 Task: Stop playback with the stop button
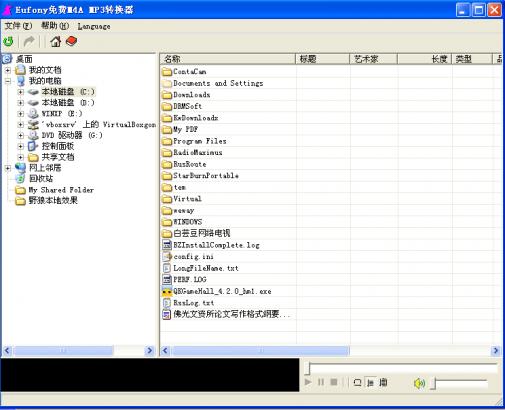(334, 382)
